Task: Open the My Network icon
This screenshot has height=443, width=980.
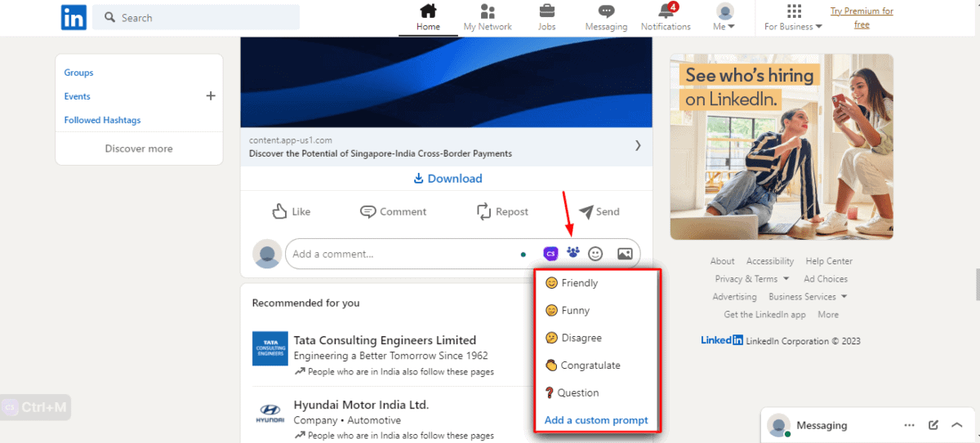Action: (488, 12)
